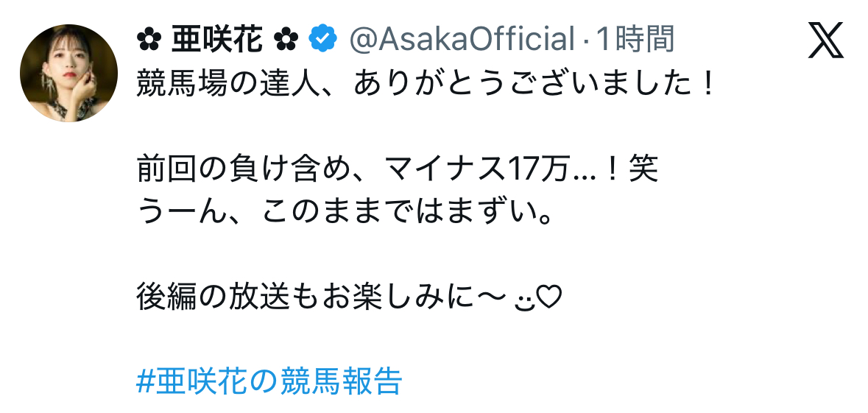Open the 1時間 timestamp
Viewport: 868px width, 413px height.
[x=634, y=40]
